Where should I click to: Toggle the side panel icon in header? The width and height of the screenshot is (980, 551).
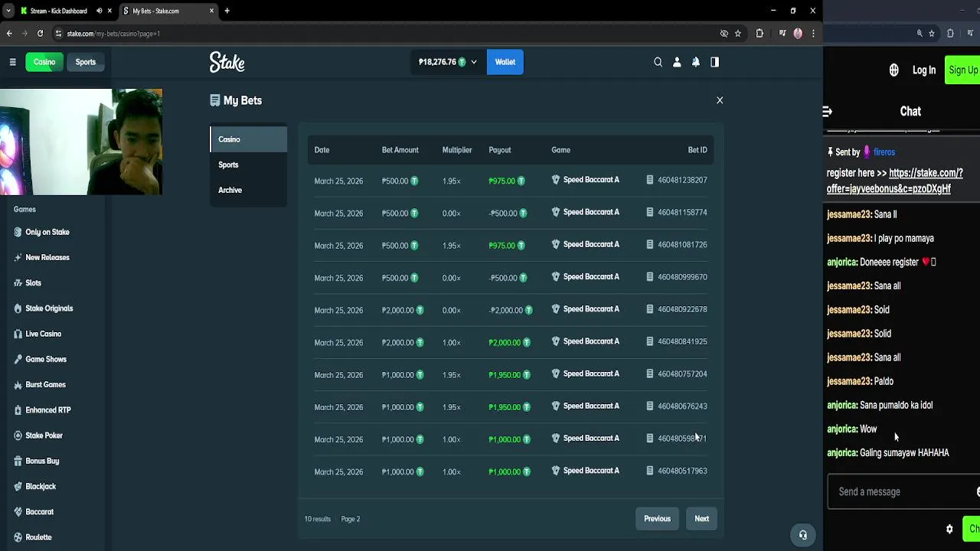[x=714, y=62]
